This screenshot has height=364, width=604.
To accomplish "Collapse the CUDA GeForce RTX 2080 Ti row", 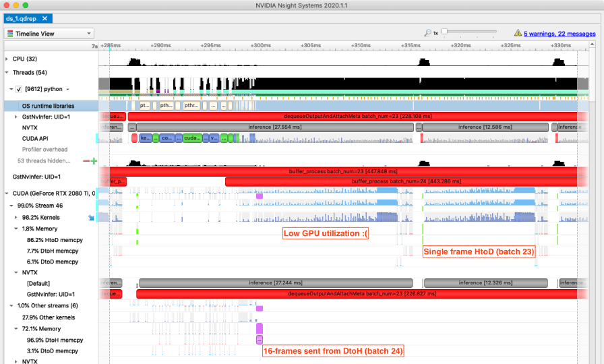I will (7, 193).
